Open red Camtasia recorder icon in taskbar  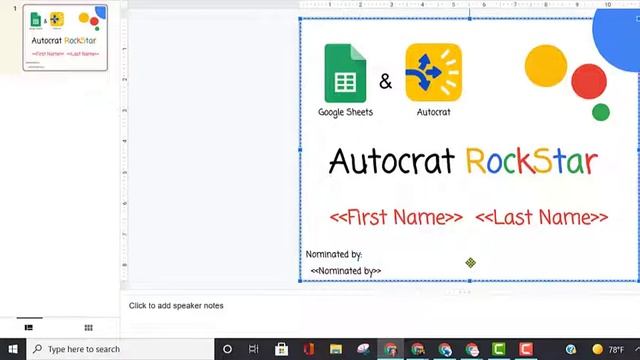click(526, 349)
